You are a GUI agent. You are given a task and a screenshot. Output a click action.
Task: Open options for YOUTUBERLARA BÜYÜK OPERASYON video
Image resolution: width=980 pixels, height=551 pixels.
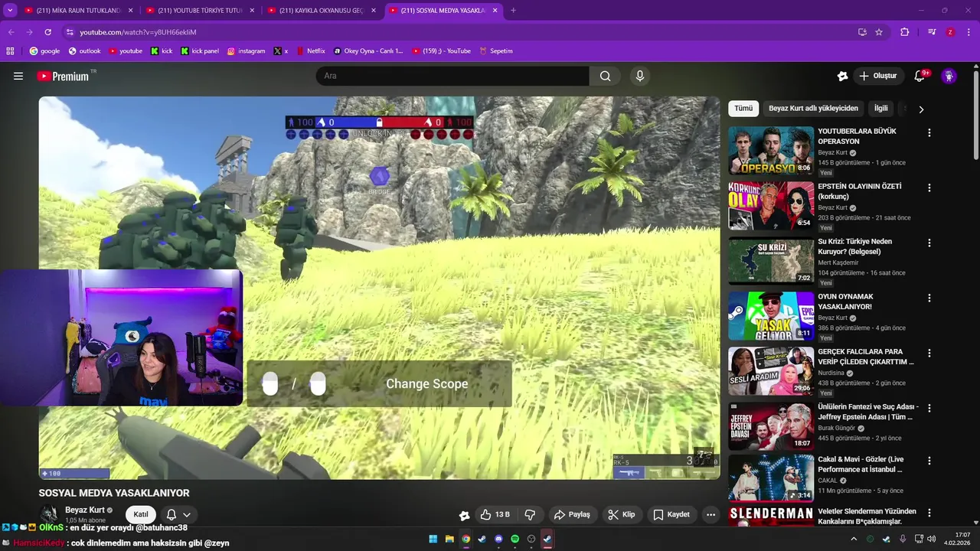click(x=929, y=132)
